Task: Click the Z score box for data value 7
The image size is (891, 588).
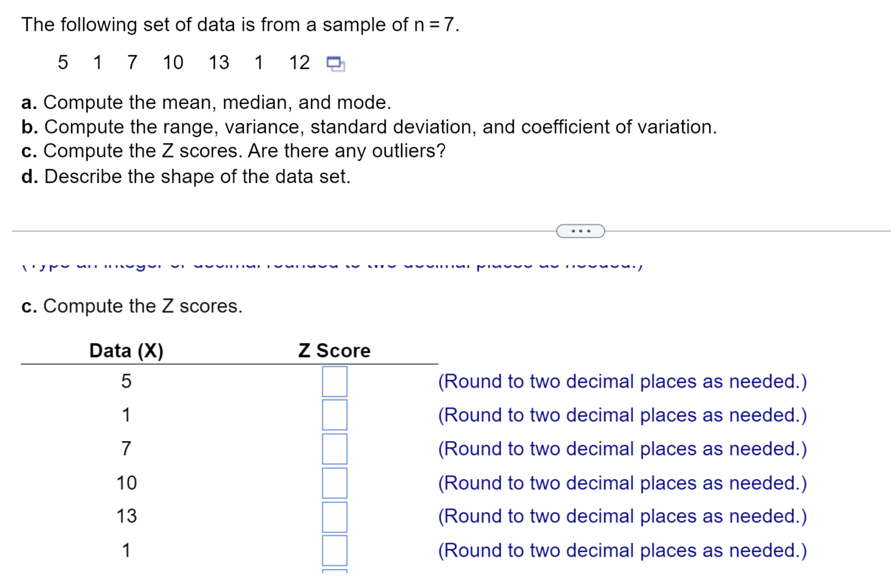Action: [334, 449]
